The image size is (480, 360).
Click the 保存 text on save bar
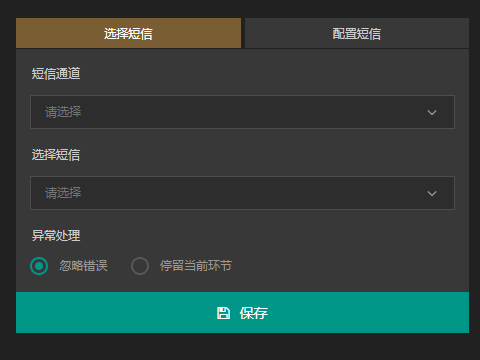tap(253, 313)
